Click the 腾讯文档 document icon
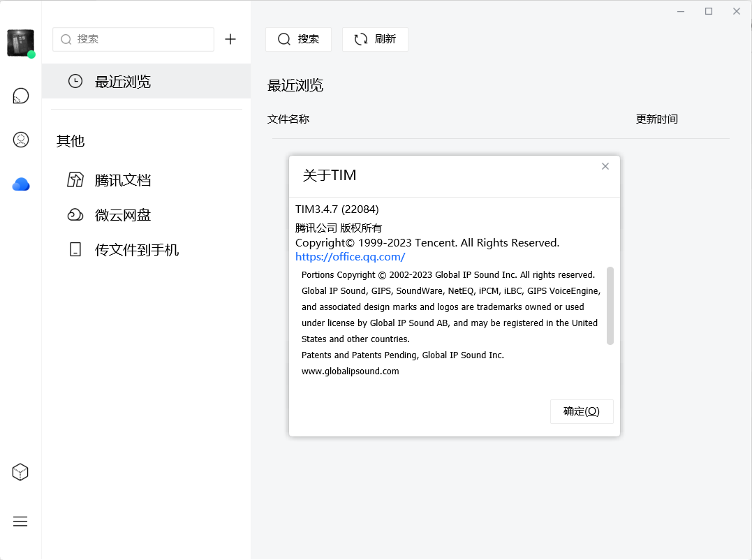The height and width of the screenshot is (560, 752). (x=75, y=179)
